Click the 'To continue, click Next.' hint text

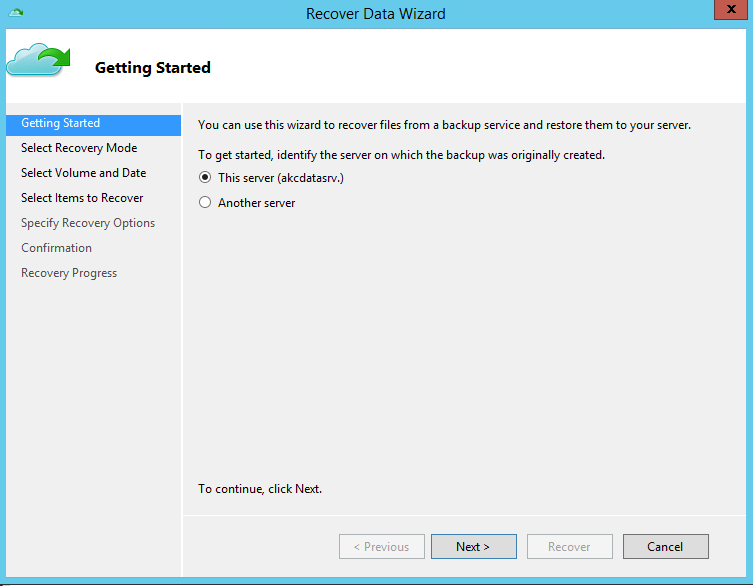[x=260, y=489]
